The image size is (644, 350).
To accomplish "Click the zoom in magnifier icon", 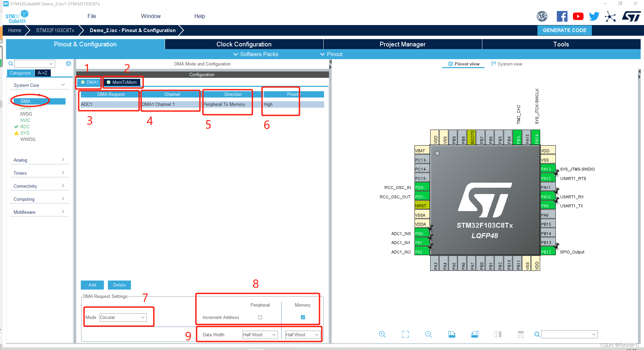I will tap(382, 334).
